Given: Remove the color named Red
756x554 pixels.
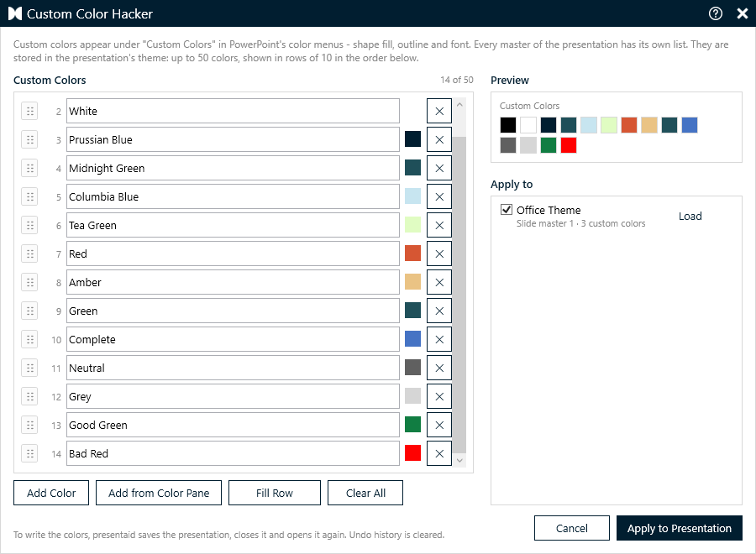Looking at the screenshot, I should (x=439, y=253).
